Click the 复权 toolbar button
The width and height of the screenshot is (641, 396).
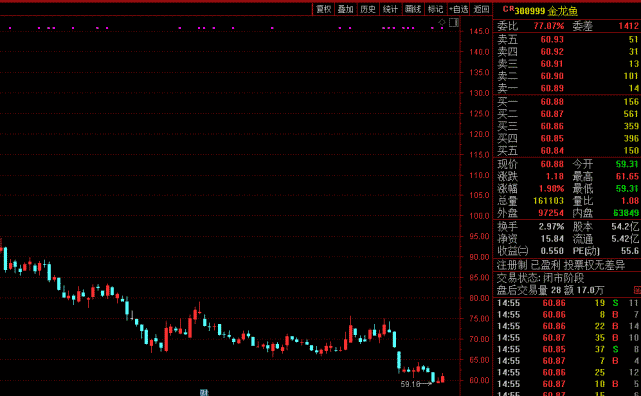[x=323, y=9]
